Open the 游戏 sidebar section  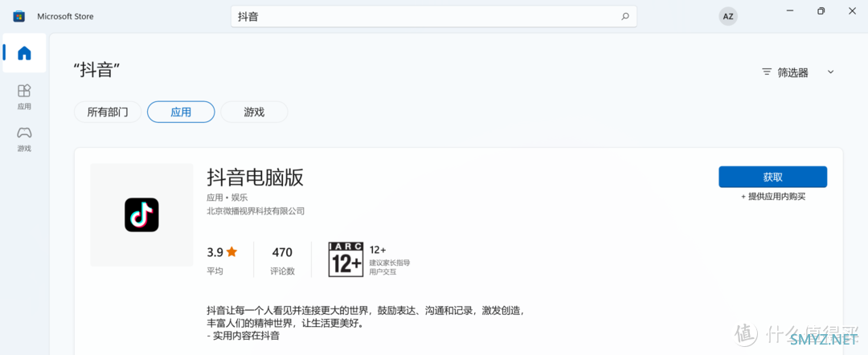click(24, 139)
